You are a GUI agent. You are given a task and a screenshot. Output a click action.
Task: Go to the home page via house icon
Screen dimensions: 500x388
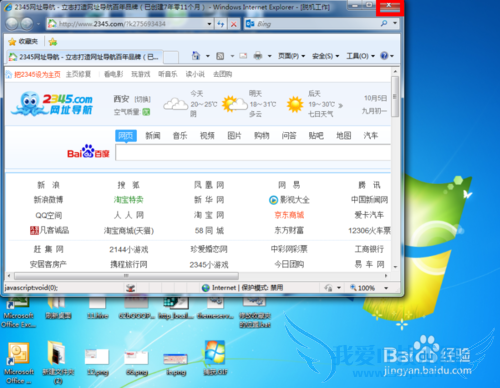[196, 56]
